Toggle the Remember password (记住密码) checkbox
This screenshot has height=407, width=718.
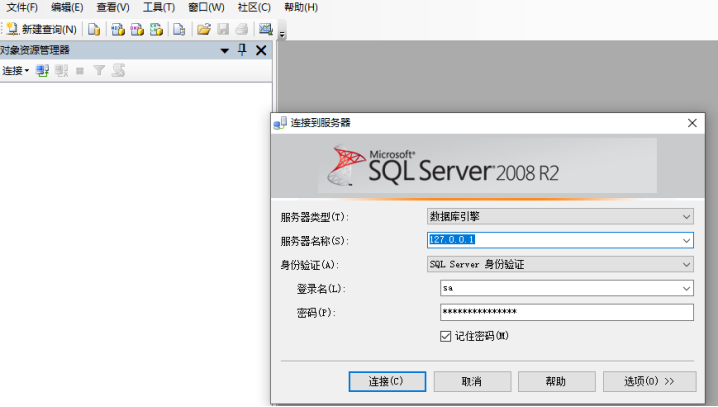pos(445,336)
